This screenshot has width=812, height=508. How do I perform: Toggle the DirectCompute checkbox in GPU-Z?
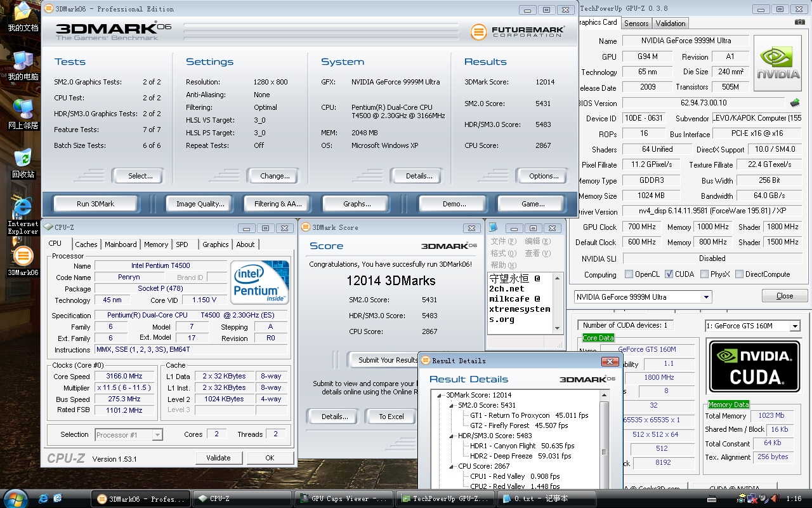pos(739,274)
